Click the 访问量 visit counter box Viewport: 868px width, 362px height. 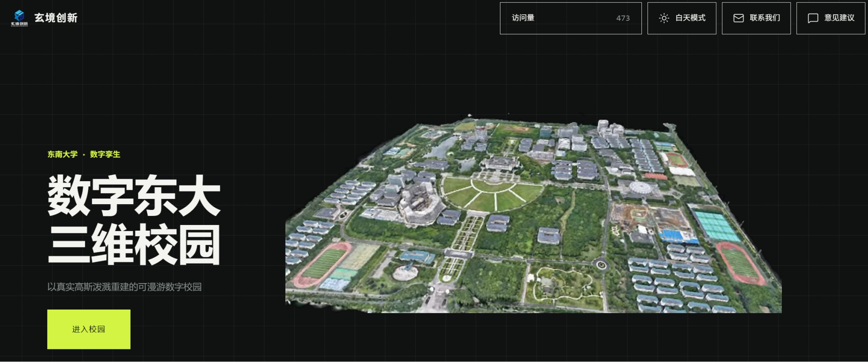coord(571,18)
